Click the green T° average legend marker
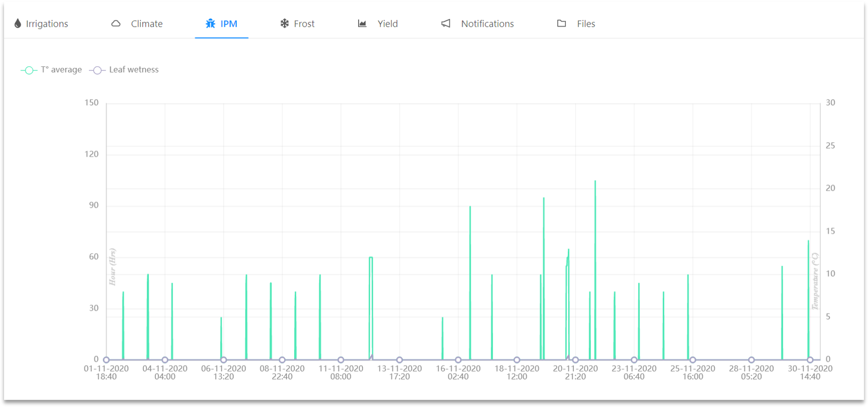Screen dimensions: 868x407 click(x=29, y=70)
